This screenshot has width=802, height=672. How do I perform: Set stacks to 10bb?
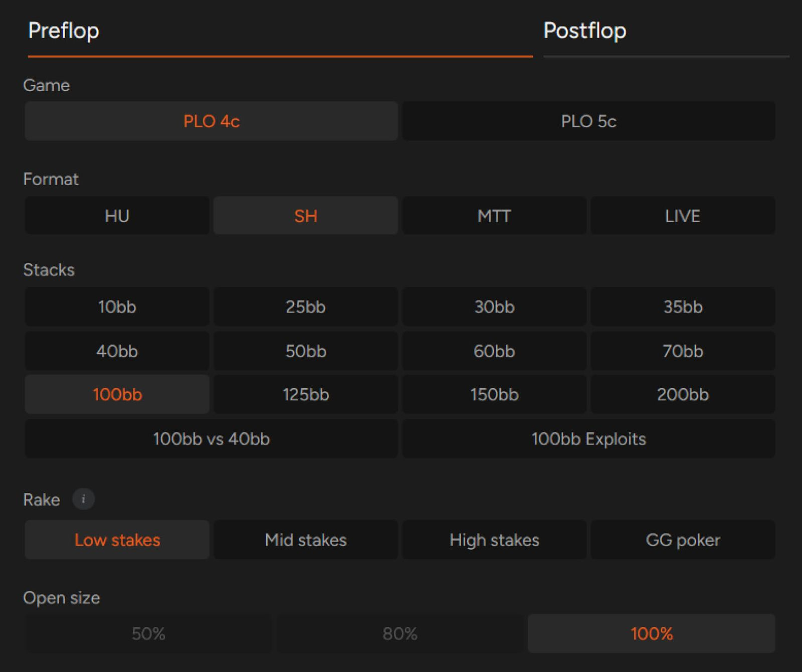coord(117,307)
